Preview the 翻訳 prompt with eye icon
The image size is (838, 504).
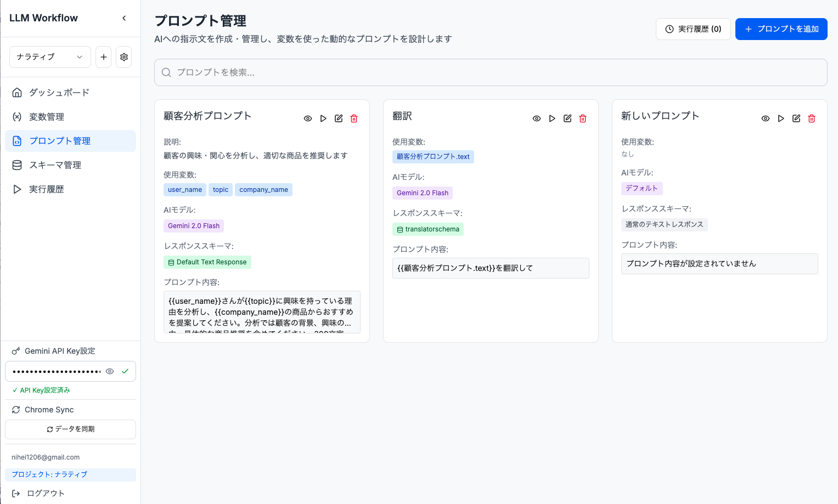[537, 118]
